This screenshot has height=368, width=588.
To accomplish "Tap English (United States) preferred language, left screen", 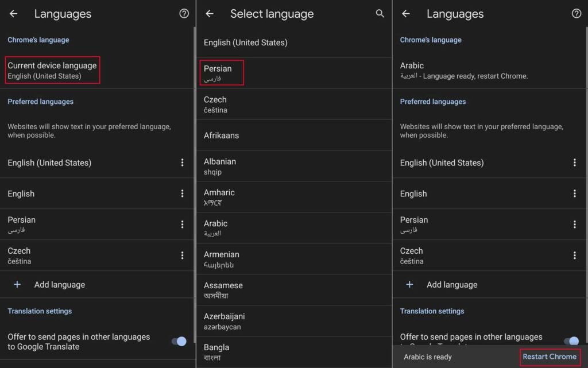I will [x=96, y=162].
